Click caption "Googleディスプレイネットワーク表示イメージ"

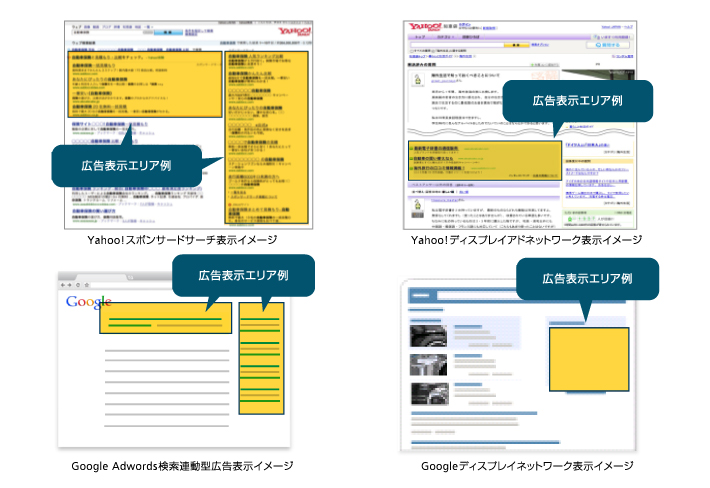[527, 466]
